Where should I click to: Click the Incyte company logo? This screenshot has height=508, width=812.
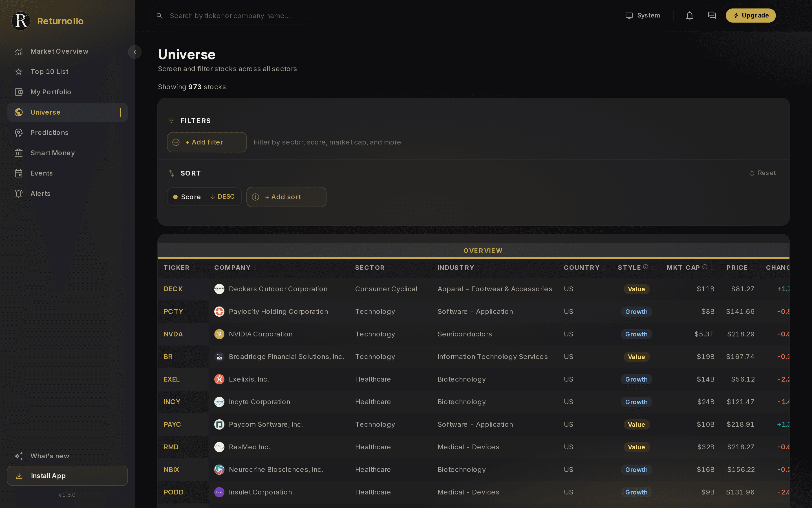(219, 402)
